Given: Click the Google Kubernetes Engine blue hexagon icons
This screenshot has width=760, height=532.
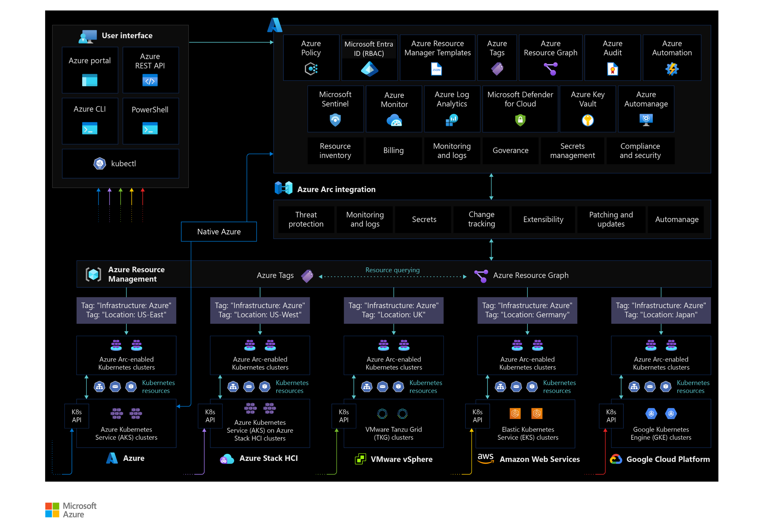Looking at the screenshot, I should pos(661,413).
